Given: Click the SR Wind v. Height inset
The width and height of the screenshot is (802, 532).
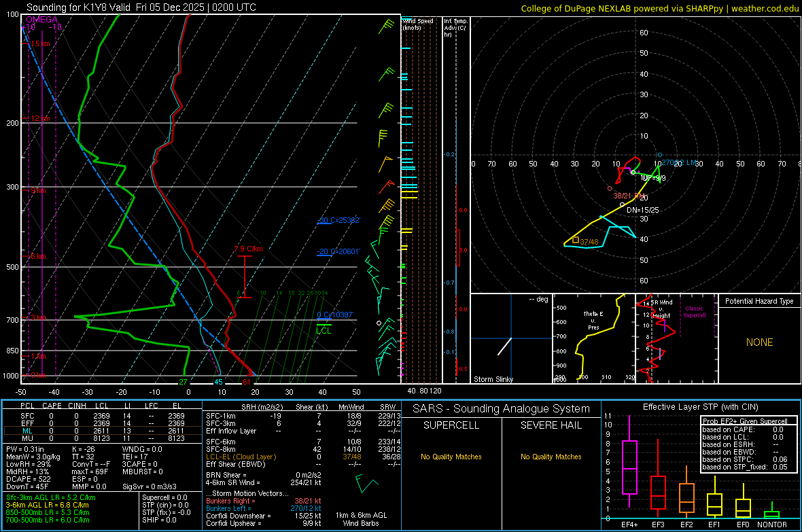Looking at the screenshot, I should pos(676,338).
